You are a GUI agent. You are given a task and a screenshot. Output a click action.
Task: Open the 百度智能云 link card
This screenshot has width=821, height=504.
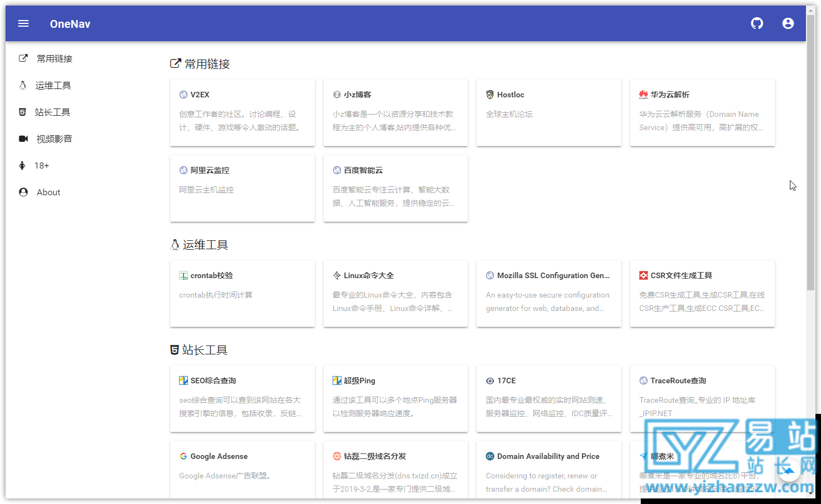click(395, 189)
